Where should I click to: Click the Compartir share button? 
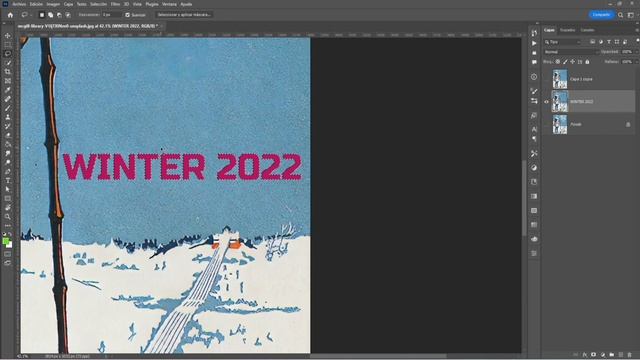click(601, 15)
